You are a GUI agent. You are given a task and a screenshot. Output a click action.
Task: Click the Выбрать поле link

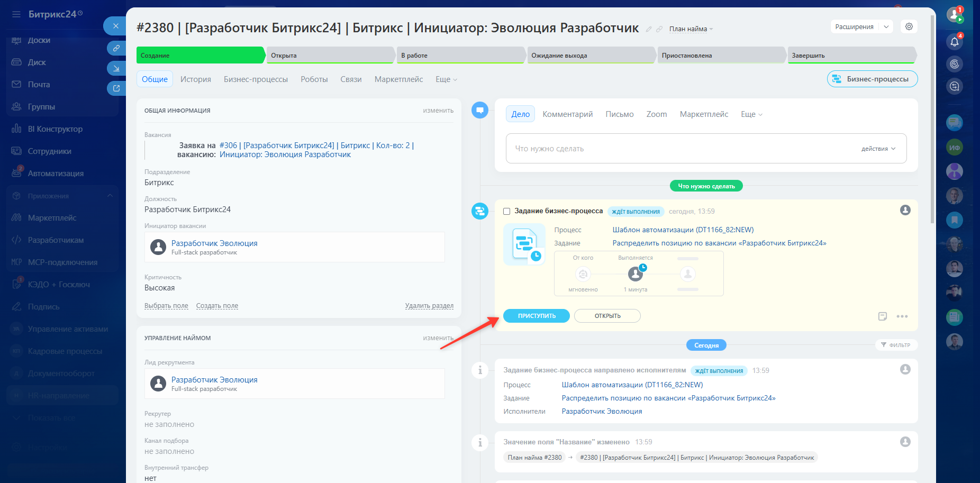click(166, 306)
